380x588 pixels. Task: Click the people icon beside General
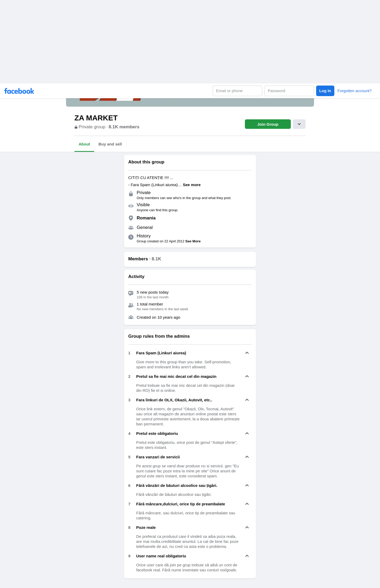[131, 228]
